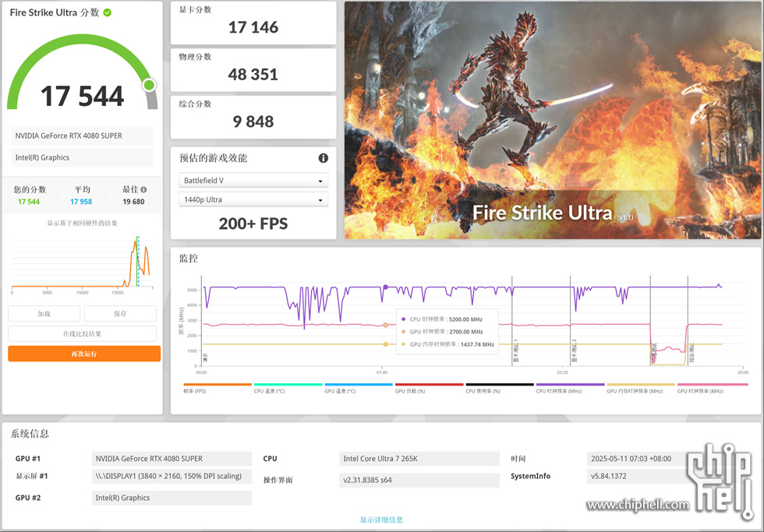
Task: Click the 物理分数 value 48 351
Action: point(253,75)
